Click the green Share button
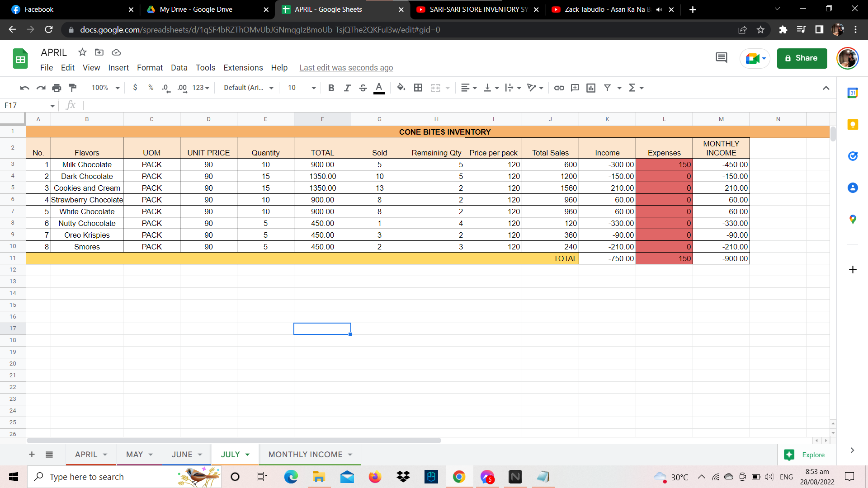 tap(802, 58)
